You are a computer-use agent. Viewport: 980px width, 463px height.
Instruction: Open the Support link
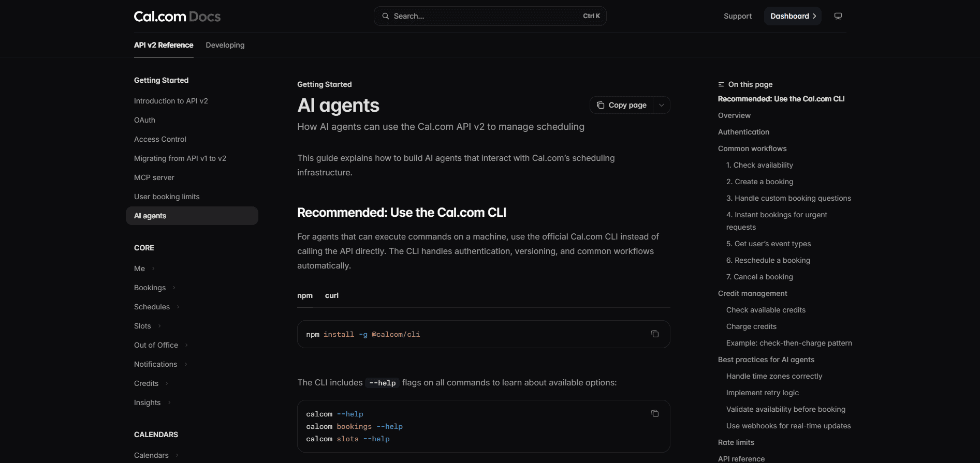click(738, 16)
